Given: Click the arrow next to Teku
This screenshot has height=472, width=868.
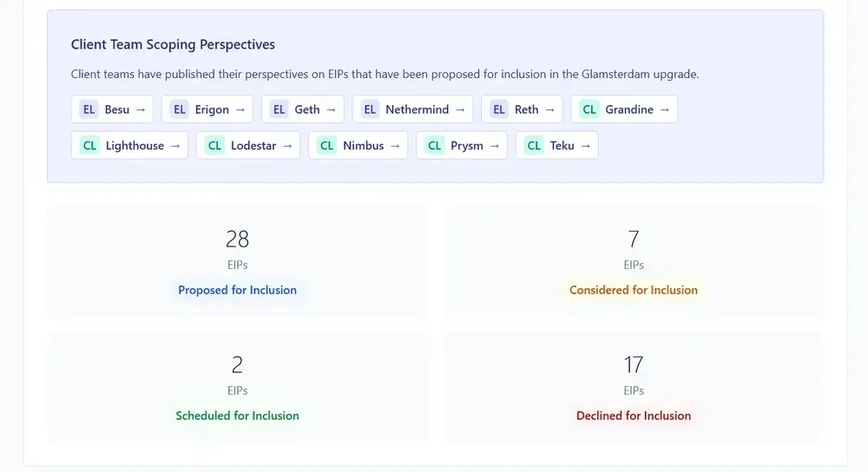Looking at the screenshot, I should point(586,146).
